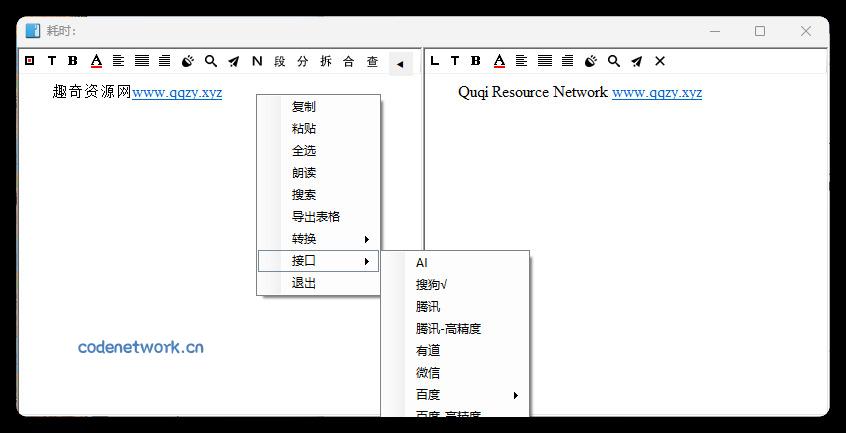The image size is (846, 433).
Task: Choose 腾讯-高精度 from the interface submenu
Action: coord(448,329)
